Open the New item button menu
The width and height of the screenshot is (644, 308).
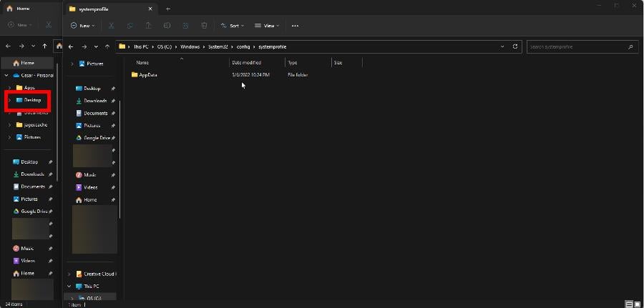tap(83, 26)
